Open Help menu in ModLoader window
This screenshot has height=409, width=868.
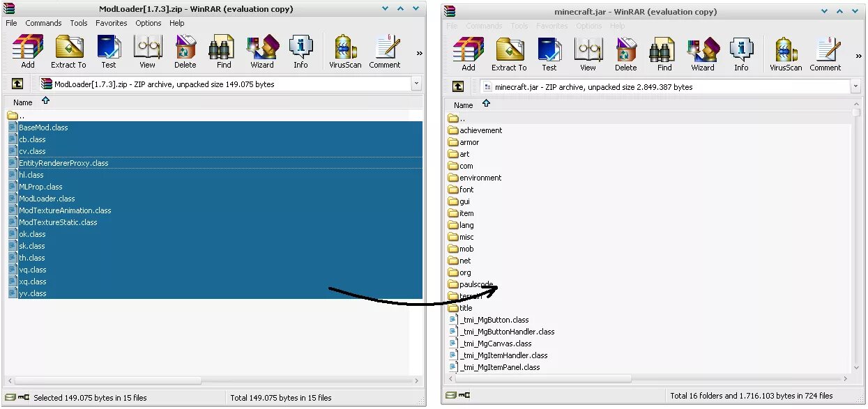[177, 23]
